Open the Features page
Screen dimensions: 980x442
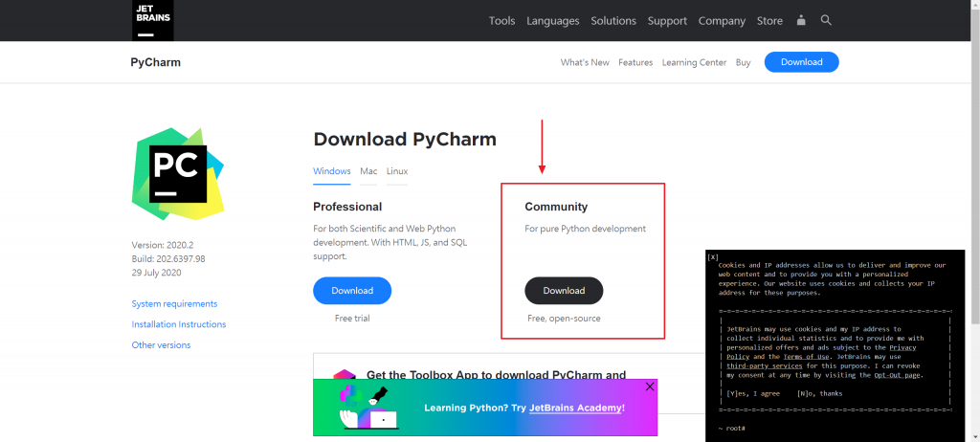tap(635, 62)
